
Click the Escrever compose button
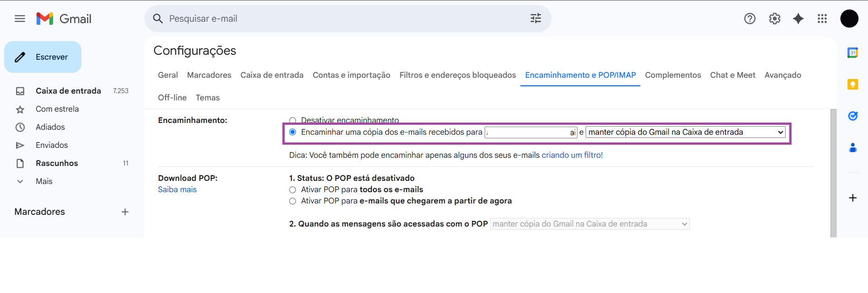[x=43, y=57]
